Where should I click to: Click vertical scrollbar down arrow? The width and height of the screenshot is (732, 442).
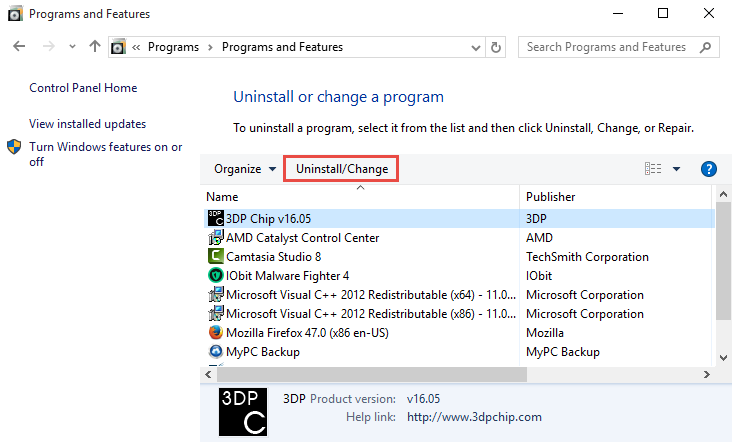click(x=723, y=358)
